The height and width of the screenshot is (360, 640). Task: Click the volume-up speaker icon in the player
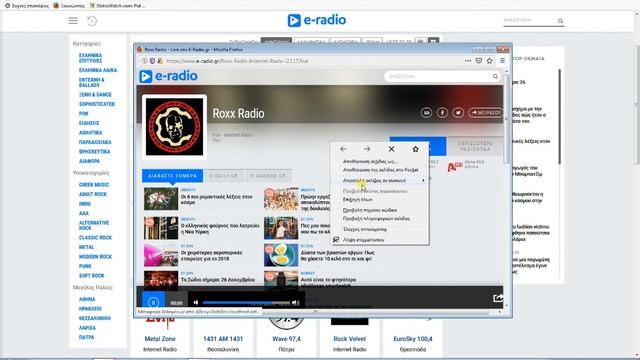pyautogui.click(x=295, y=302)
